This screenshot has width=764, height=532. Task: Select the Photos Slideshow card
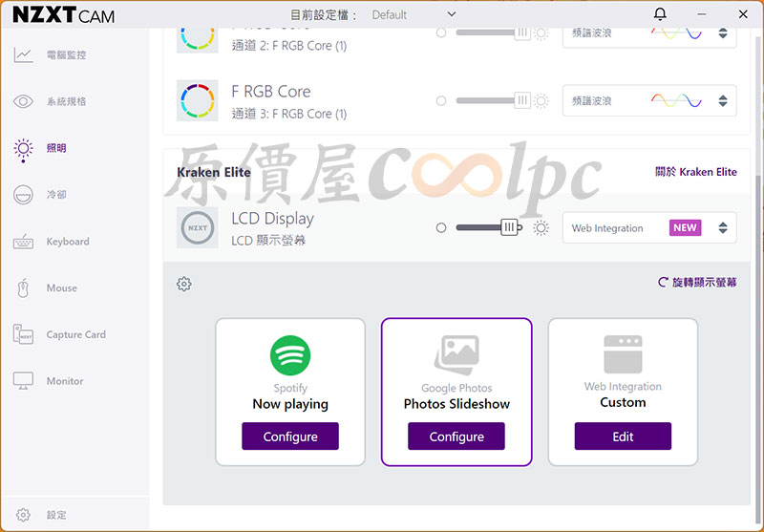(x=456, y=393)
